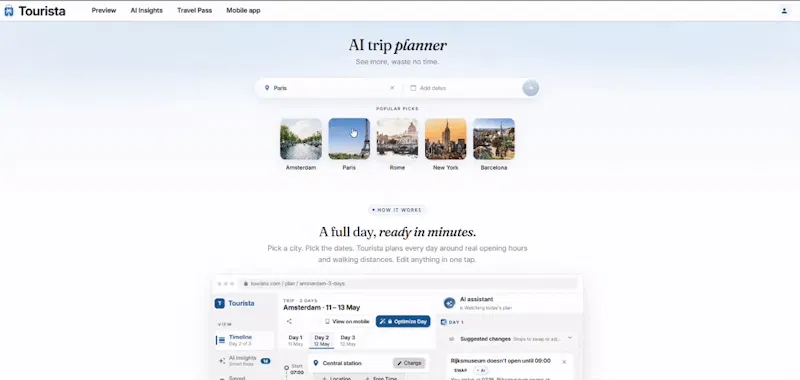
Task: Switch to the Day 3 tab
Action: pyautogui.click(x=347, y=340)
